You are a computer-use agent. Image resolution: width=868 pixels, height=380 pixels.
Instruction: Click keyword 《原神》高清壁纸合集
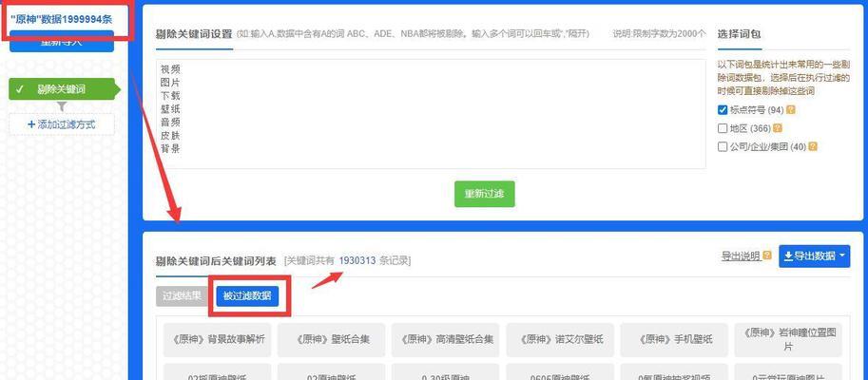[446, 339]
